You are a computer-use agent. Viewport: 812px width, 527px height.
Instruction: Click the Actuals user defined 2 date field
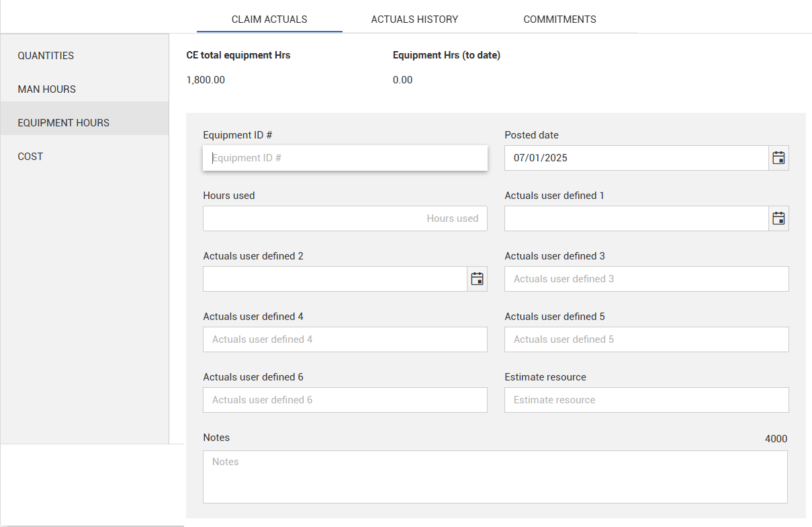[334, 279]
